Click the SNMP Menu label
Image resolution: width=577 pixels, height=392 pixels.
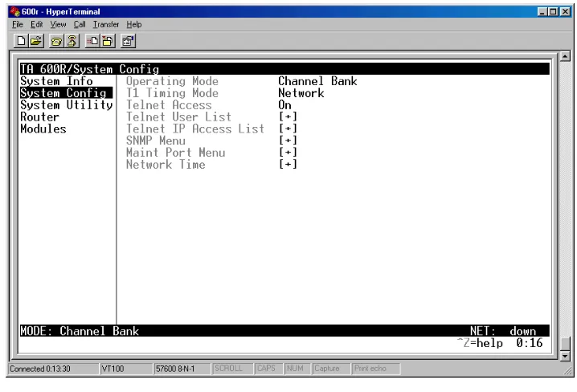156,141
